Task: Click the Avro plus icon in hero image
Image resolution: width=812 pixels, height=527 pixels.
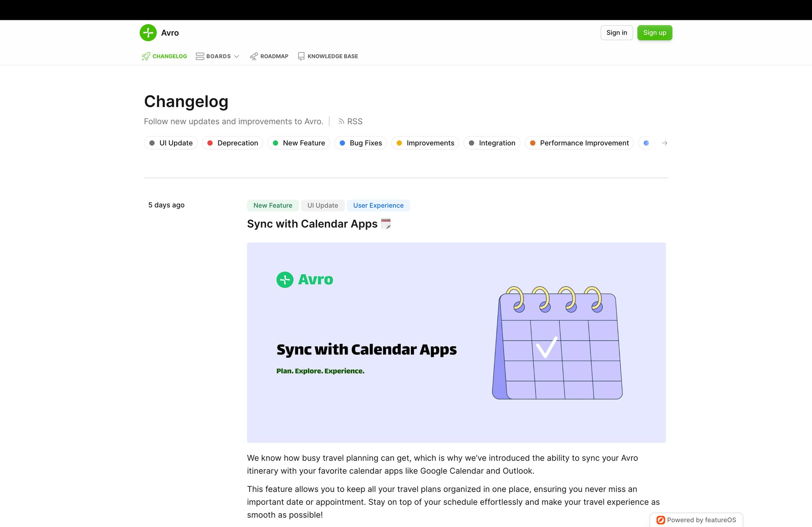Action: pos(285,278)
